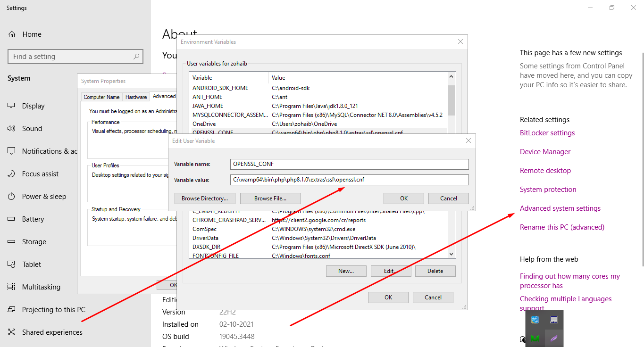Select the DXSDK_DIR variable row
This screenshot has height=347, width=644.
pos(318,247)
